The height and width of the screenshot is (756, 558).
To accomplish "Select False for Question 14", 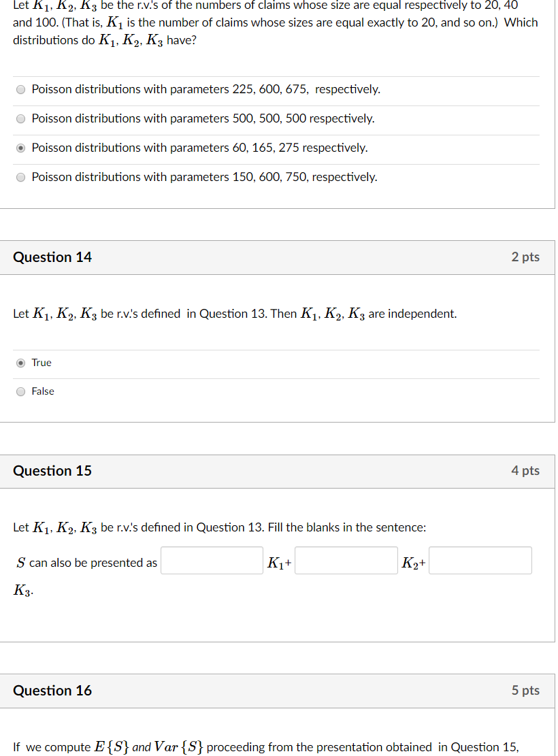I will [x=20, y=391].
